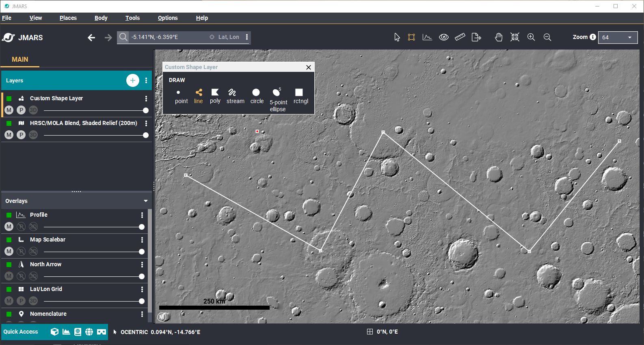
Task: Click the Zoom info icon
Action: click(593, 37)
